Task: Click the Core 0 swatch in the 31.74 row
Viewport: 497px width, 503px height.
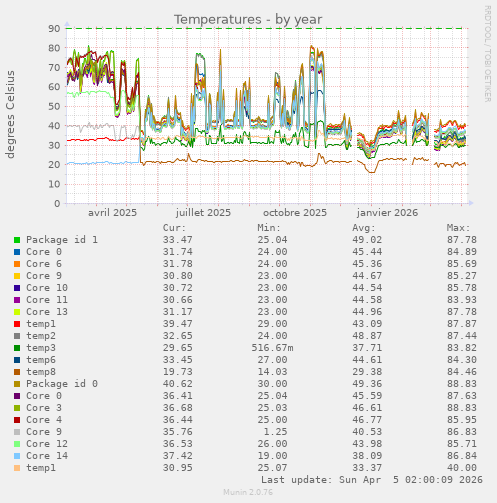Action: (17, 252)
